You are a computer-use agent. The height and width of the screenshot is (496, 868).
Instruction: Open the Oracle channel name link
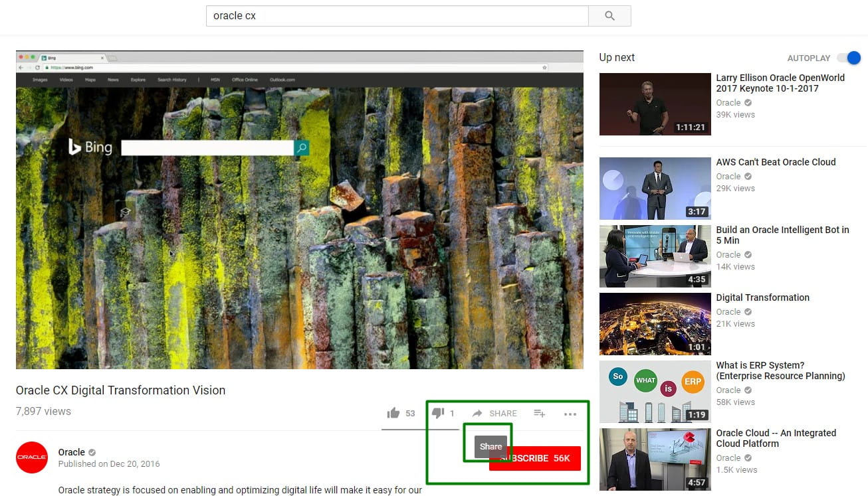pyautogui.click(x=72, y=452)
